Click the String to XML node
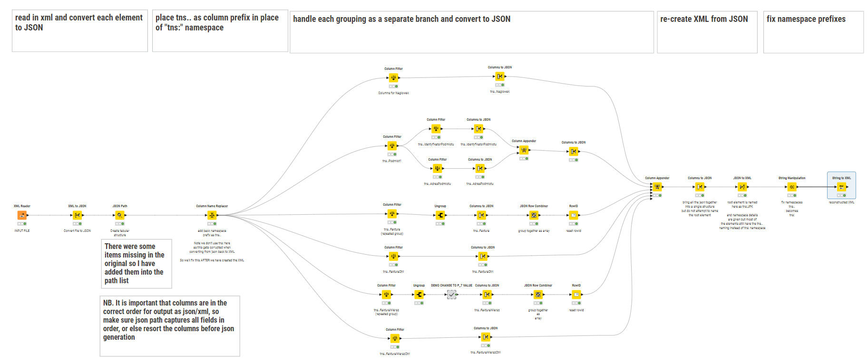The image size is (868, 363). [841, 187]
